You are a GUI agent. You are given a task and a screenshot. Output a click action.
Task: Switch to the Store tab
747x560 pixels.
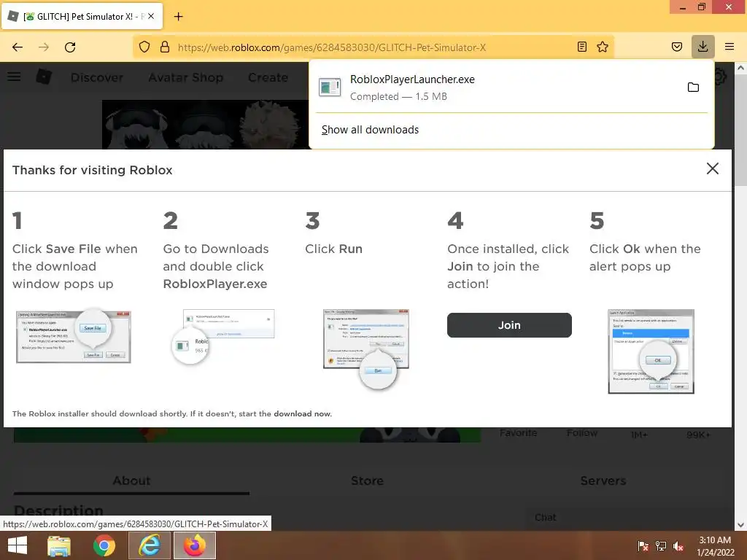[367, 481]
